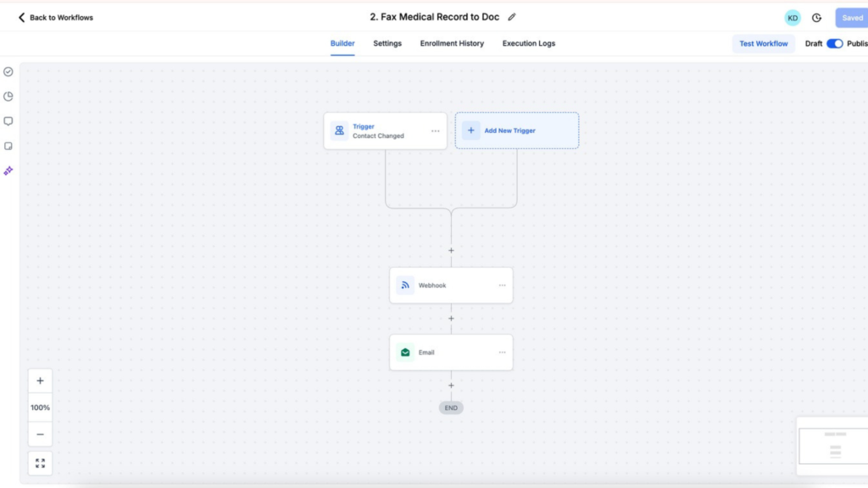Click Back to Workflows link

[x=53, y=17]
